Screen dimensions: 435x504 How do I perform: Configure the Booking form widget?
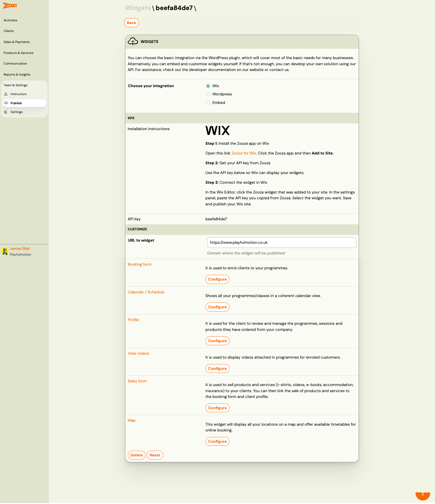217,279
